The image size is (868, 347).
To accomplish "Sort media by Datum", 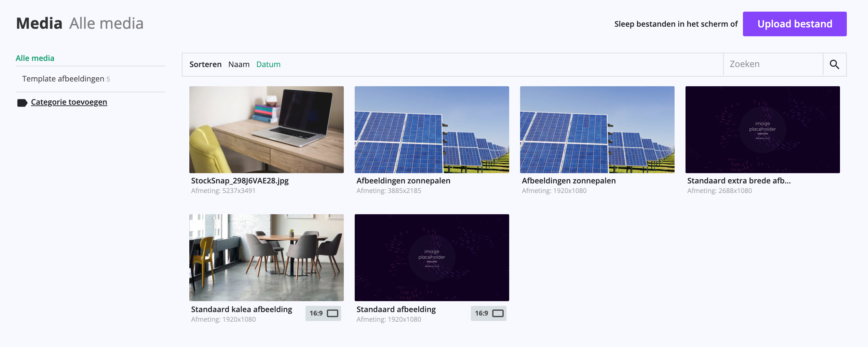I will pos(268,64).
